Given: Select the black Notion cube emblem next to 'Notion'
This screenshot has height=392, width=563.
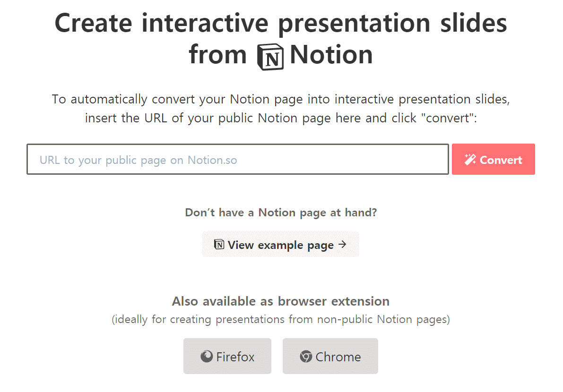Looking at the screenshot, I should pos(270,54).
